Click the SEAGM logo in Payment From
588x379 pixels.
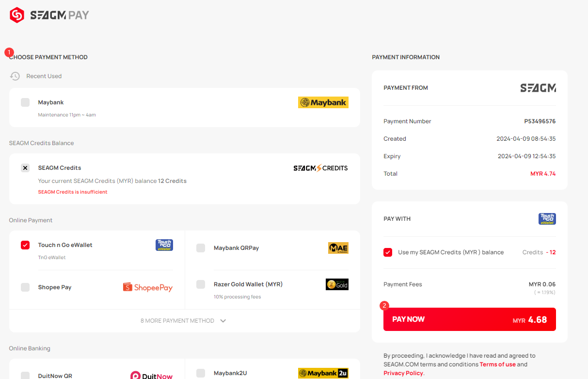[538, 88]
